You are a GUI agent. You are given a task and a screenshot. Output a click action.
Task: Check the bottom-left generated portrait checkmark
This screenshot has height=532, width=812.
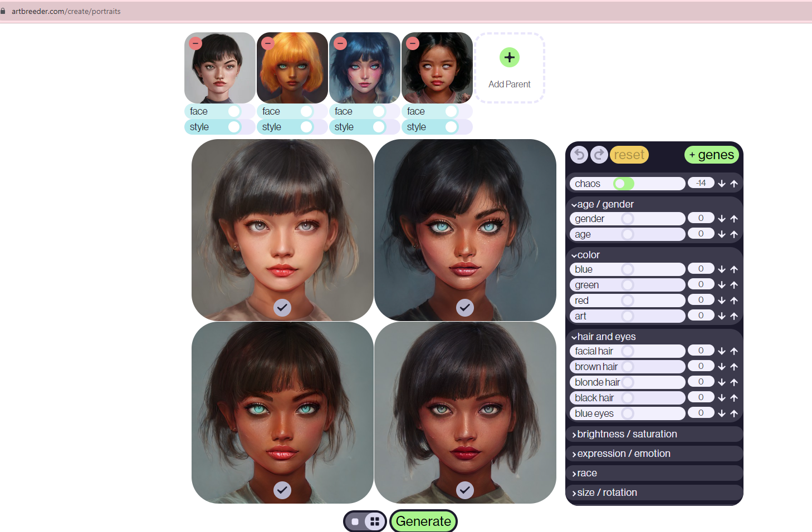point(282,490)
